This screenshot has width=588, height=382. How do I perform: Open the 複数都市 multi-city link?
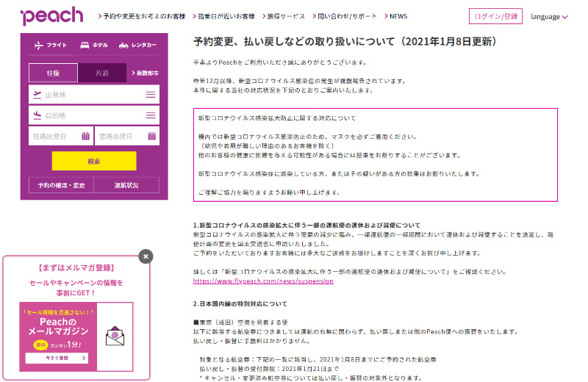click(x=145, y=73)
